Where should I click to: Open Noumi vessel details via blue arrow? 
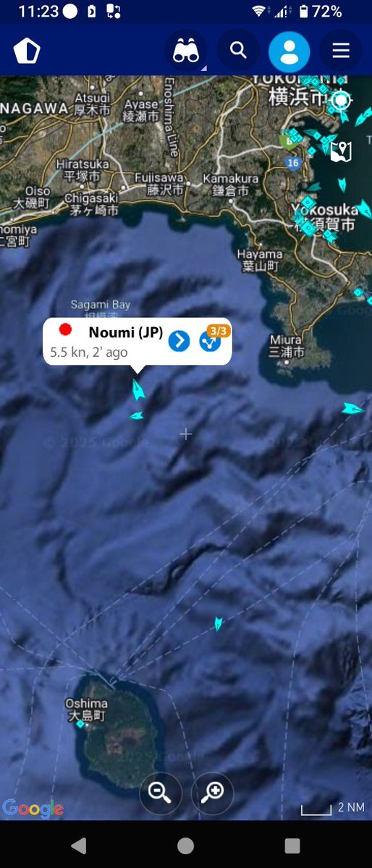pos(179,341)
